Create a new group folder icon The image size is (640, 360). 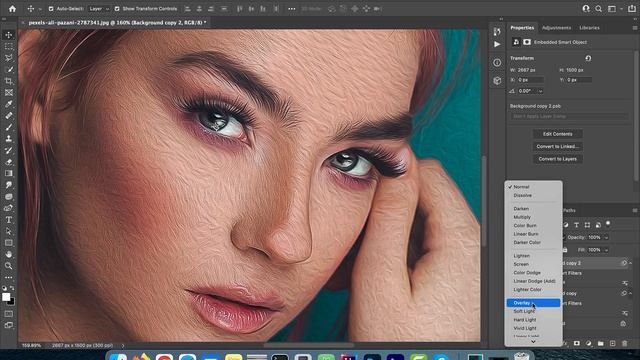600,344
